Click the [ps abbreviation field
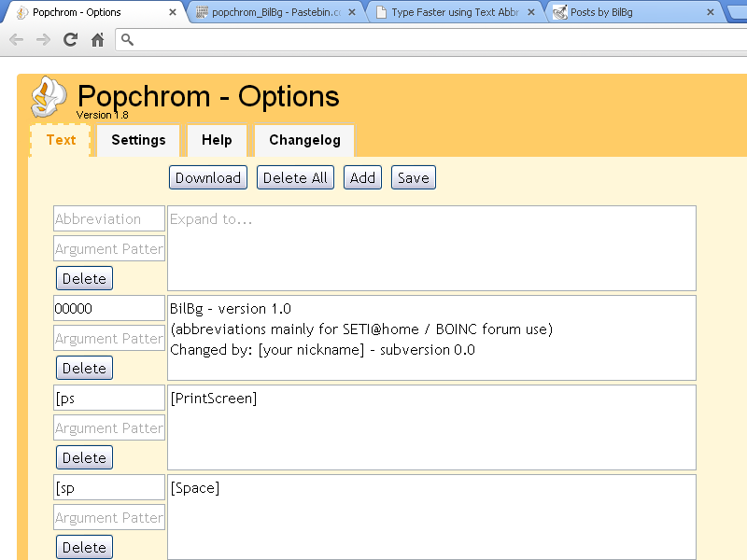This screenshot has width=747, height=560. (109, 398)
